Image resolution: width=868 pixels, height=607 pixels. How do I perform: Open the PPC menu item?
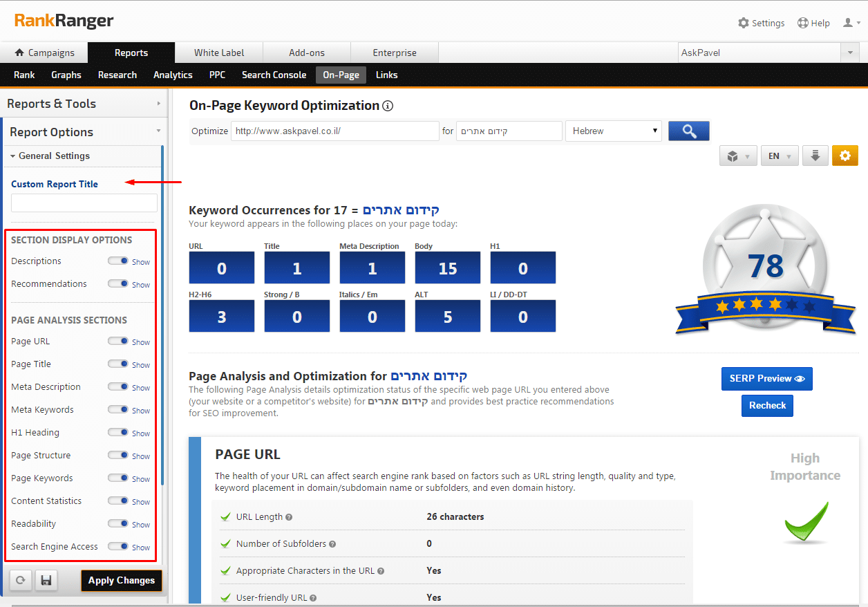point(217,75)
